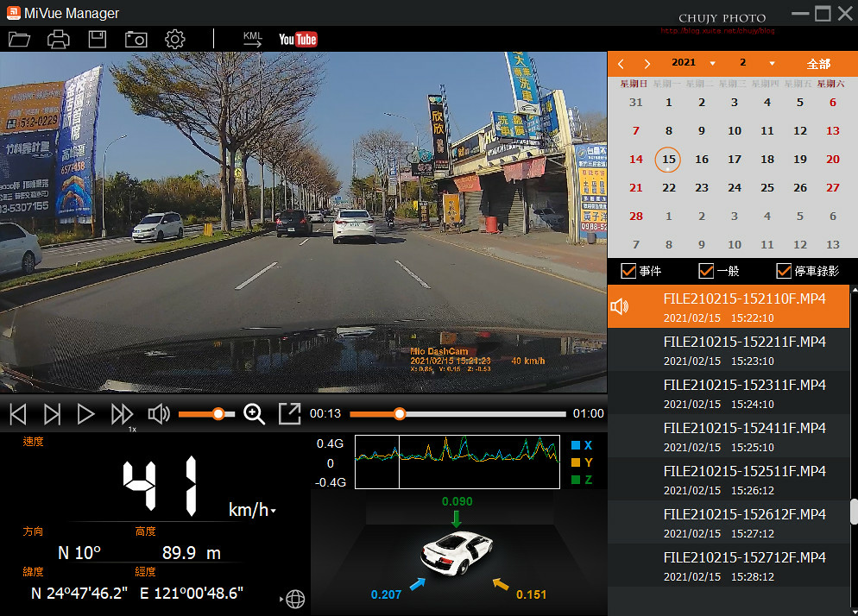Print using the printer icon
The image size is (858, 616).
[x=59, y=40]
